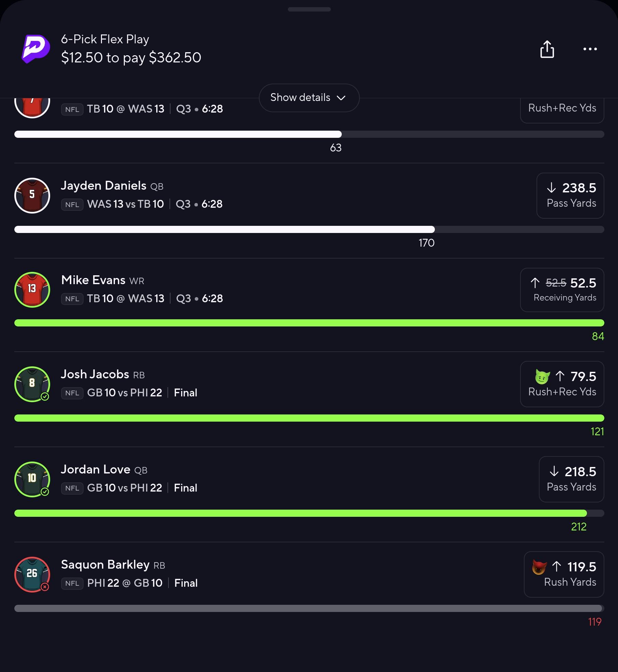Tap the purple PrizePicks logo

tap(35, 49)
